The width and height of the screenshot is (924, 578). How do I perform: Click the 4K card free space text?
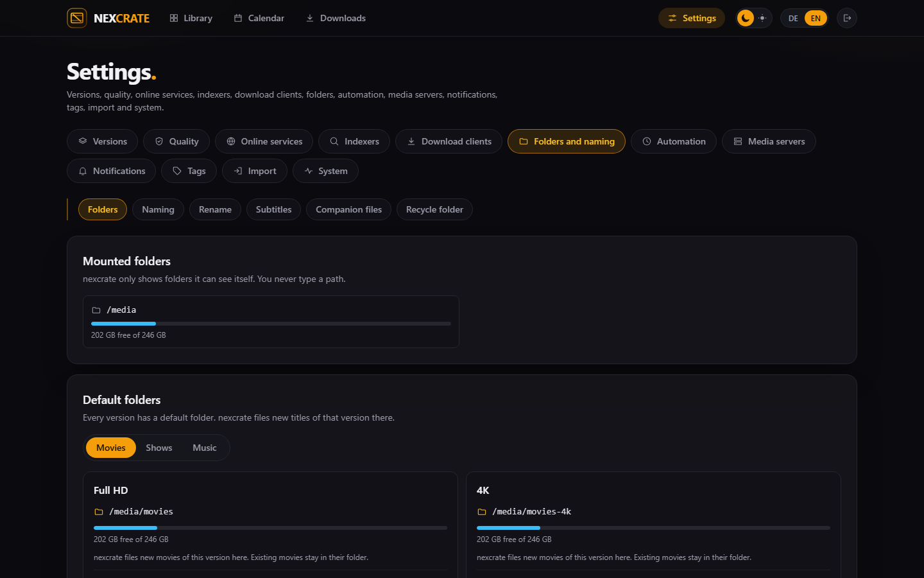pos(514,539)
